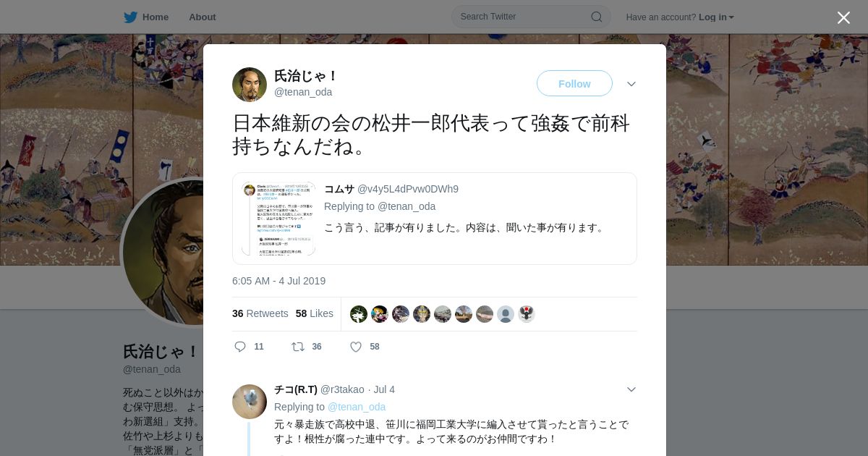
Task: Open the 36 Retweets list
Action: [260, 313]
